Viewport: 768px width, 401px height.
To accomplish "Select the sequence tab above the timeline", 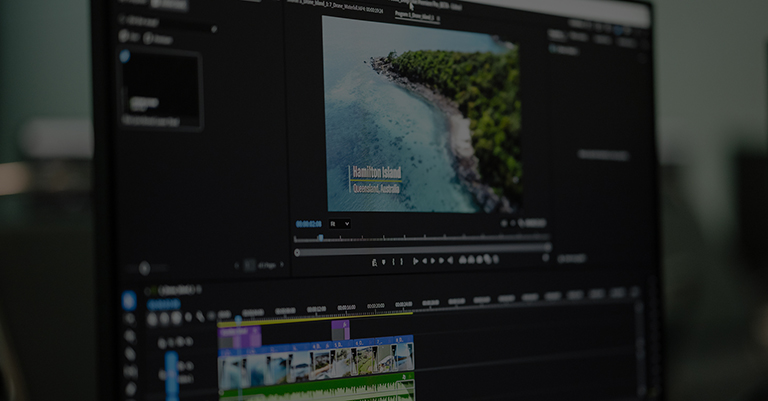I will pos(175,290).
